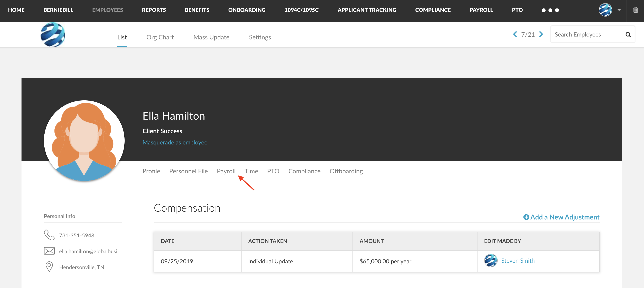Click the phone number 731-351-5948
The width and height of the screenshot is (644, 288).
[x=76, y=235]
